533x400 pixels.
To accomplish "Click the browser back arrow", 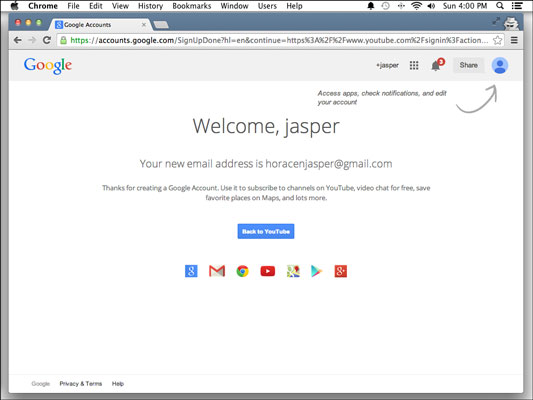I will coord(18,40).
